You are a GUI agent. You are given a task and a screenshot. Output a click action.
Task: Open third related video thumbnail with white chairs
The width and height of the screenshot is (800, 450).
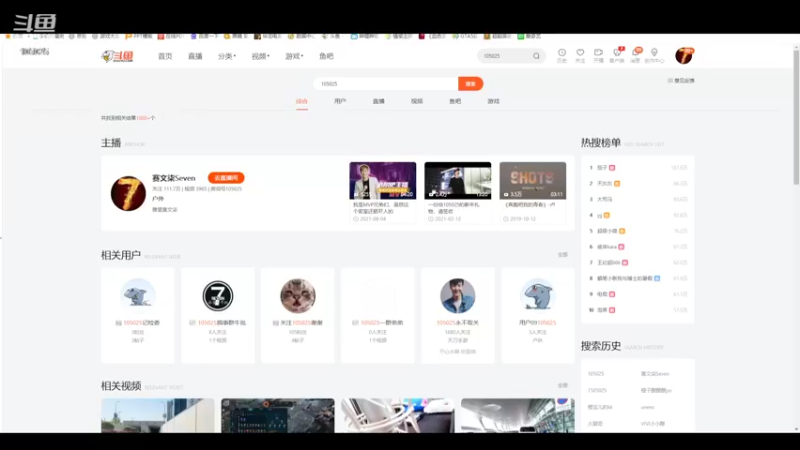point(397,415)
